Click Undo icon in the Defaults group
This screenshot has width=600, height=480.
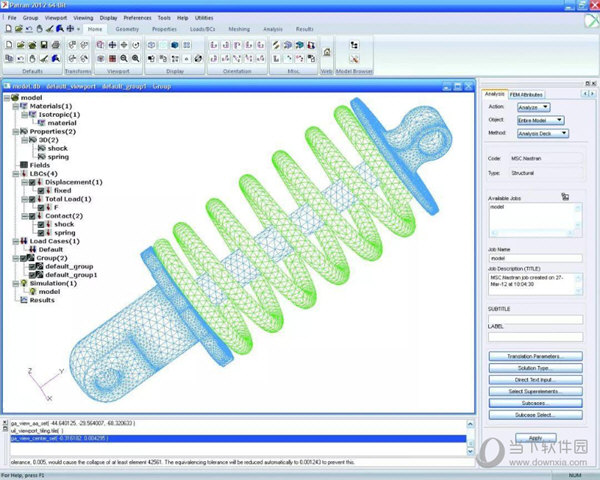tap(21, 59)
